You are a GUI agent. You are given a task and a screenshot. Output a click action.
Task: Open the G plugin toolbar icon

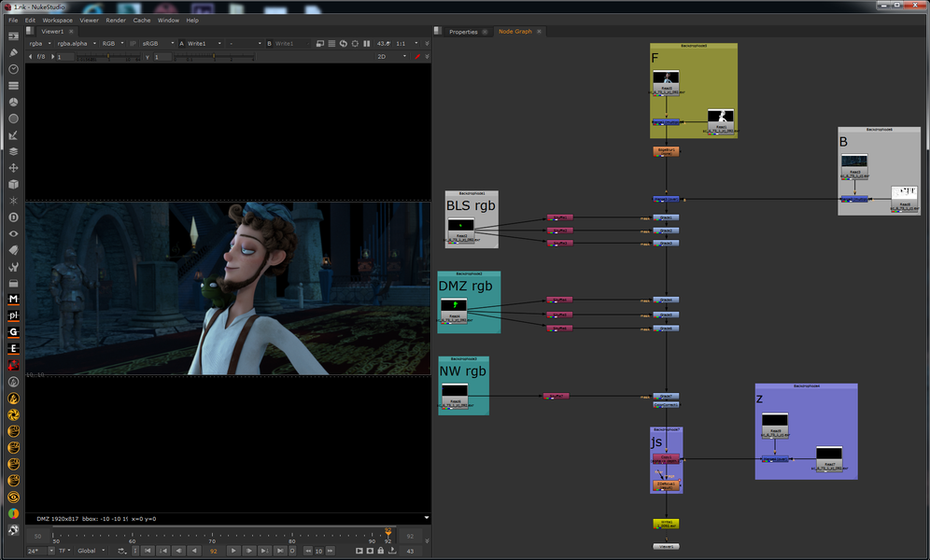pyautogui.click(x=13, y=332)
